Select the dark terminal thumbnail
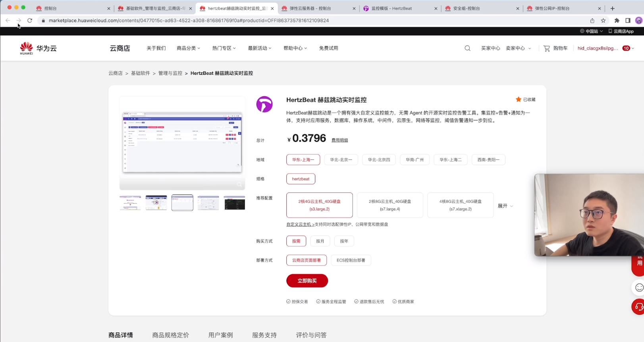 tap(234, 203)
